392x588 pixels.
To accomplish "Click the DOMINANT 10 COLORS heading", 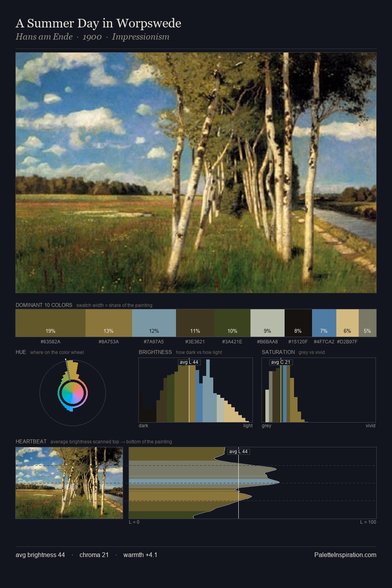I will [44, 305].
